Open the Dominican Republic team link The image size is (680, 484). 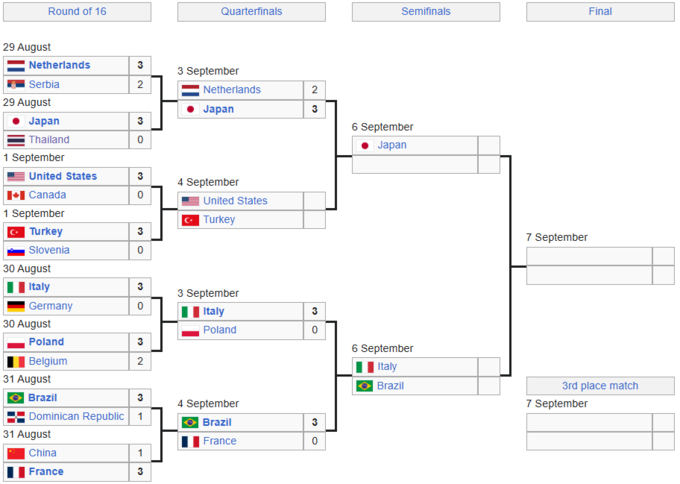point(76,417)
